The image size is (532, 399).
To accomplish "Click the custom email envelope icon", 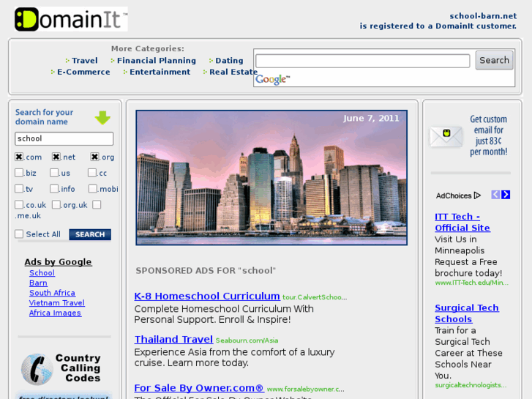I will pos(446,136).
